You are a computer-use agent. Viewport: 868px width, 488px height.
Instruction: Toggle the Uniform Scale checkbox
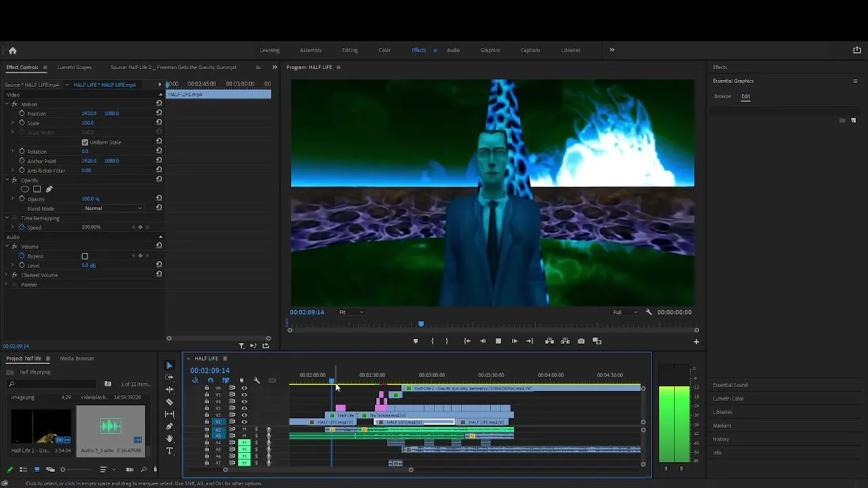click(x=85, y=142)
